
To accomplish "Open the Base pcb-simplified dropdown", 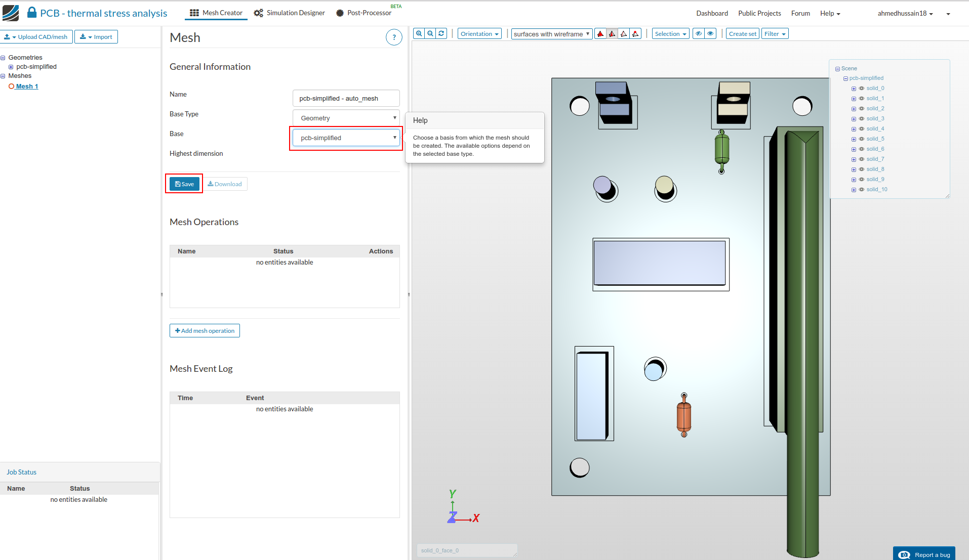I will [x=346, y=138].
